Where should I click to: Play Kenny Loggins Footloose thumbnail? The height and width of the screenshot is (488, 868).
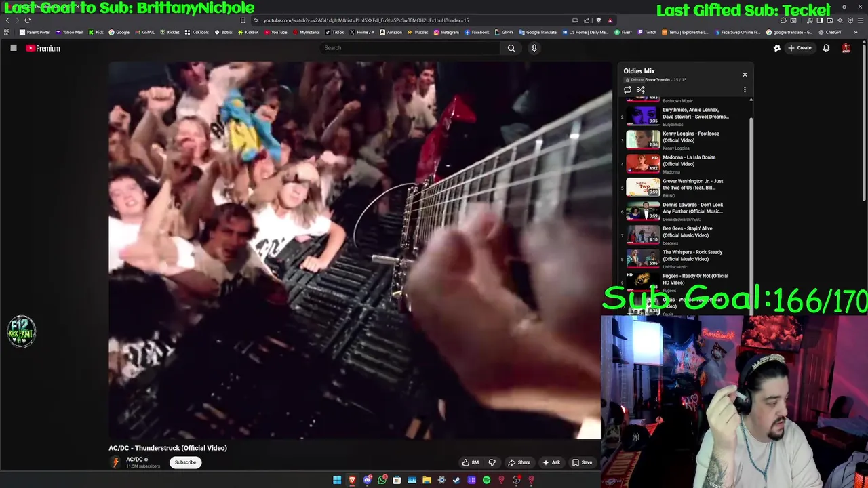point(643,140)
